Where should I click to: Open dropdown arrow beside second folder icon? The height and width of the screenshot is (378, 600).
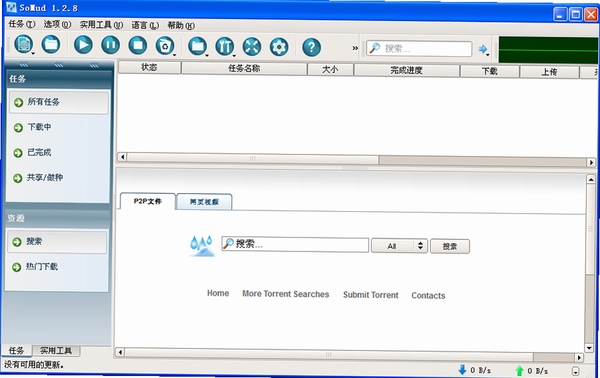[207, 56]
